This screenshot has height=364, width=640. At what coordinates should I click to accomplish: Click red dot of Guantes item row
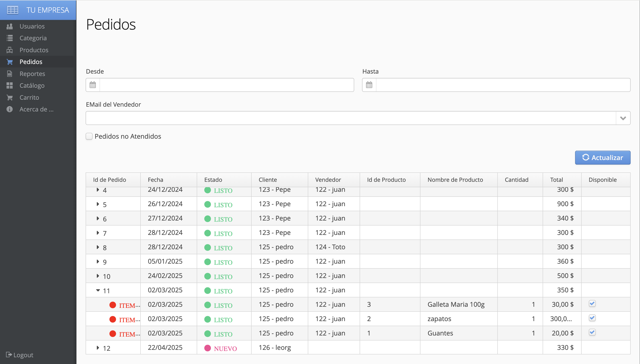tap(113, 334)
